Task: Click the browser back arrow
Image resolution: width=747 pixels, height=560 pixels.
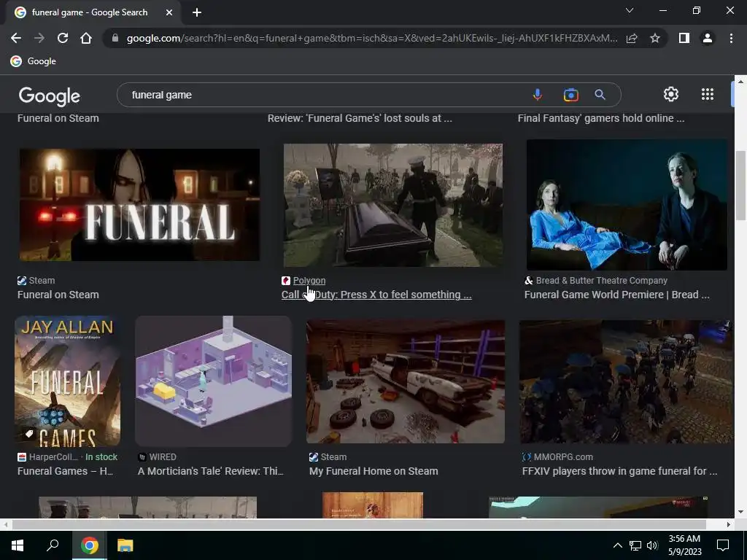Action: click(16, 38)
